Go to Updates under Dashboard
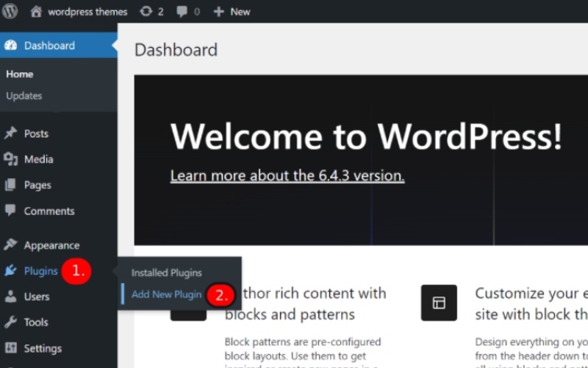This screenshot has width=588, height=368. tap(24, 96)
